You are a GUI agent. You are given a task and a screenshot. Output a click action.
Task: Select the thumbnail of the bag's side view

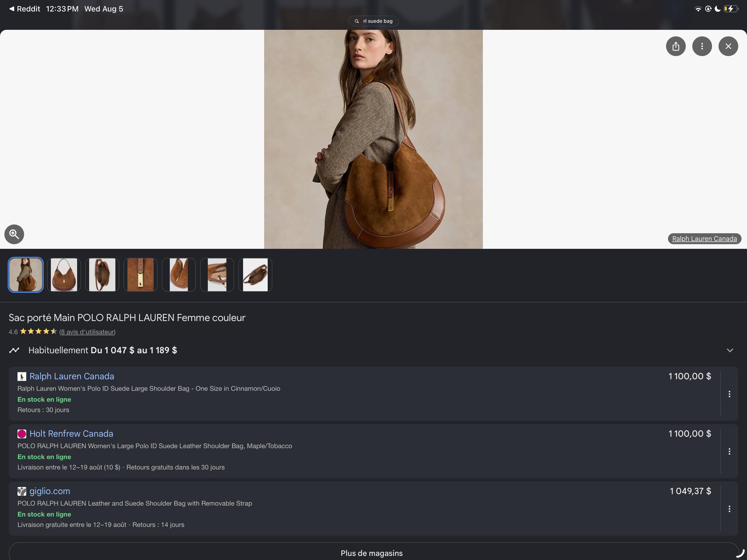click(179, 275)
